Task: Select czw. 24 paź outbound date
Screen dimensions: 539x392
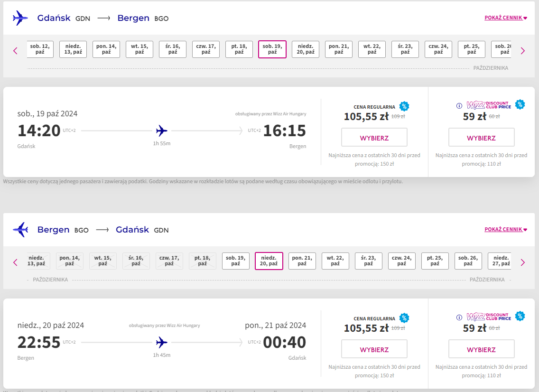Action: tap(438, 49)
